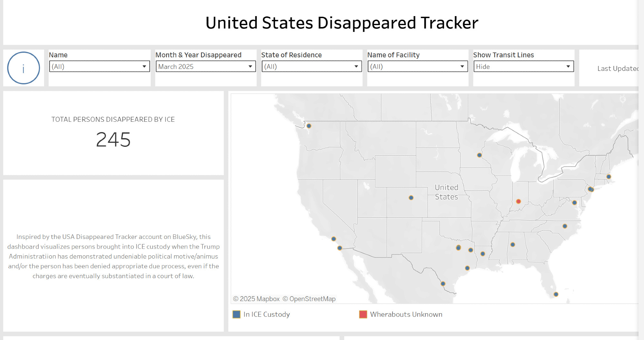
Task: Select the map marker in Massachusetts
Action: pos(609,176)
